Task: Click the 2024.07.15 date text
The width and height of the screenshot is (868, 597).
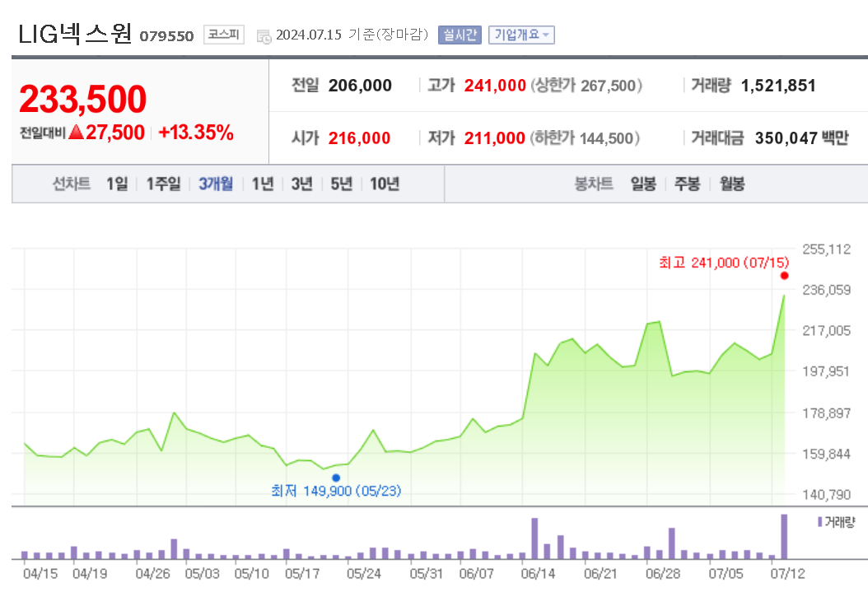Action: [x=309, y=35]
